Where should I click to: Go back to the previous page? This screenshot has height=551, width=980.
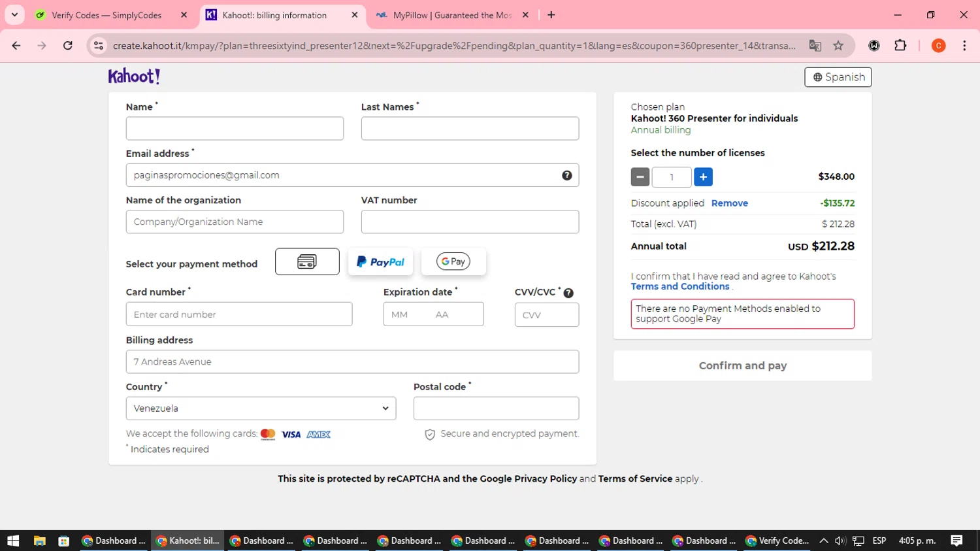(16, 46)
